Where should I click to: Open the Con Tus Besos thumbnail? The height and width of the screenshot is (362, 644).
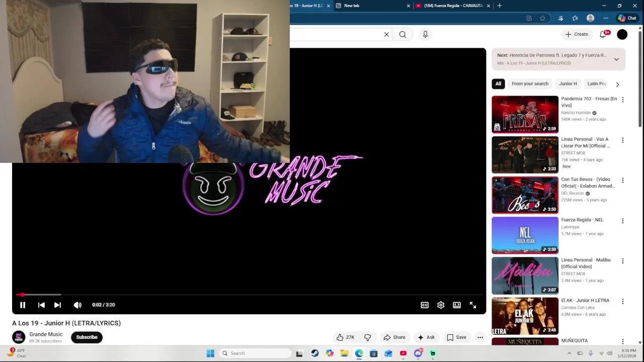coord(525,195)
